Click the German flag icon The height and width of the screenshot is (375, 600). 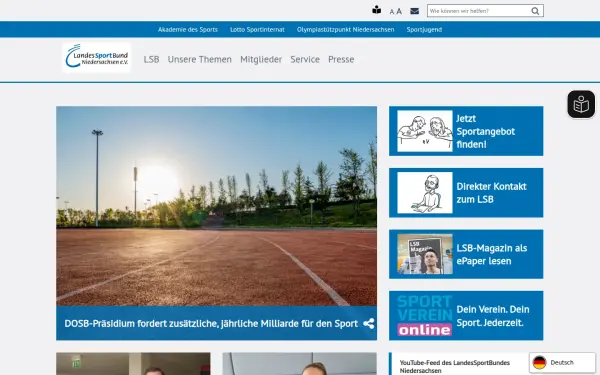click(539, 362)
